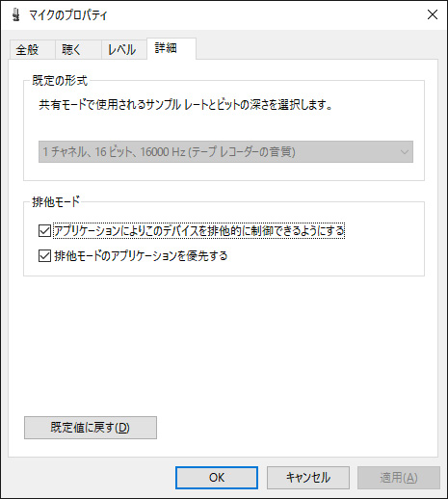Image resolution: width=448 pixels, height=499 pixels.
Task: Uncheck the exclusive control of device checkbox
Action: [x=44, y=231]
